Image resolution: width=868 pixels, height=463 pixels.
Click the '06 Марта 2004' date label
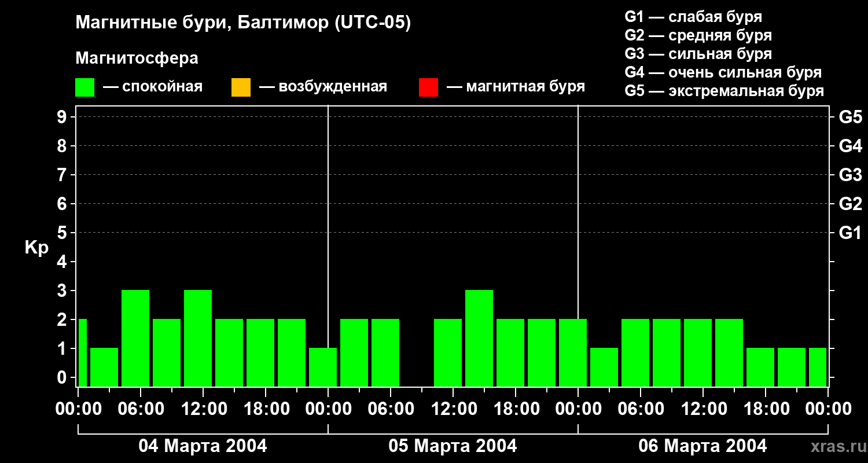coord(703,446)
